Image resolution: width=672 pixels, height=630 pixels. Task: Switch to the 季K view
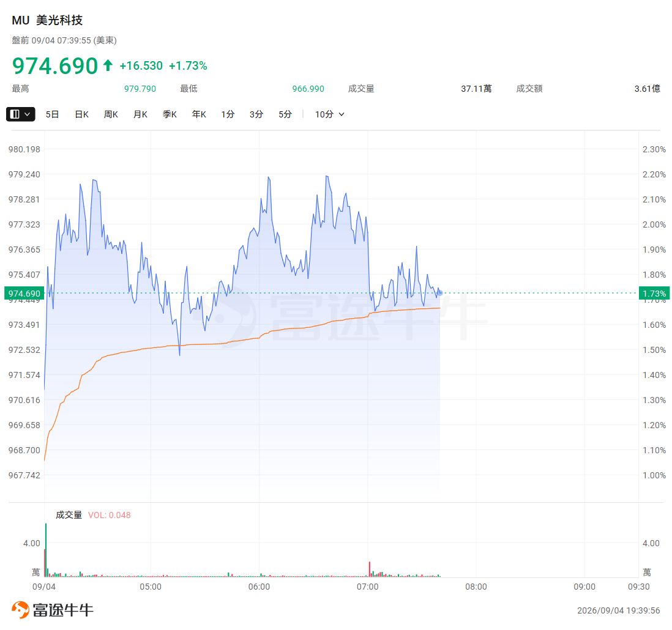(x=170, y=114)
